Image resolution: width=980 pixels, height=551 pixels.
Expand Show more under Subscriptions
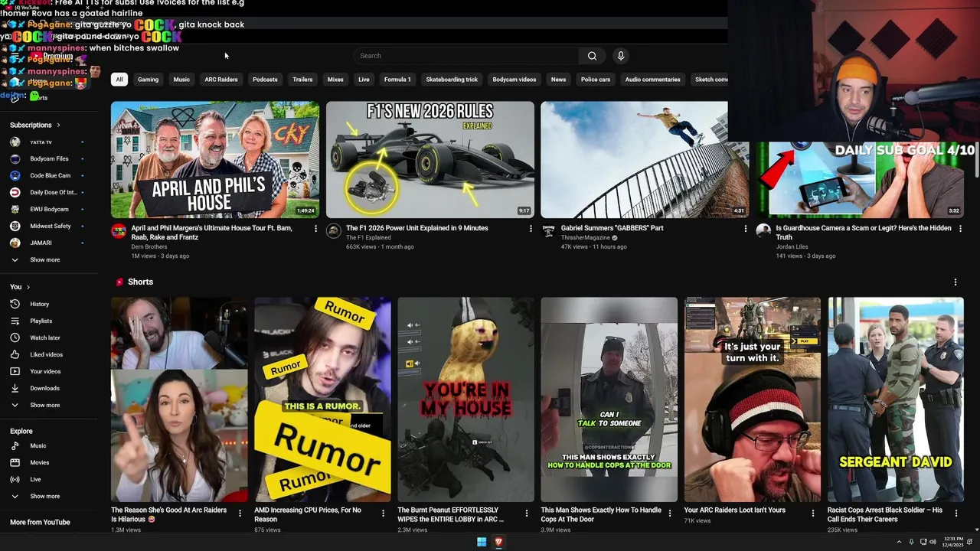[x=44, y=259]
